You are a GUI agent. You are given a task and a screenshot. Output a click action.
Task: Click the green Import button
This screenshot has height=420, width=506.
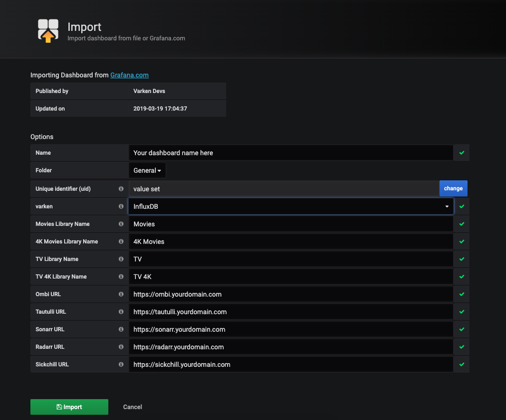(69, 407)
